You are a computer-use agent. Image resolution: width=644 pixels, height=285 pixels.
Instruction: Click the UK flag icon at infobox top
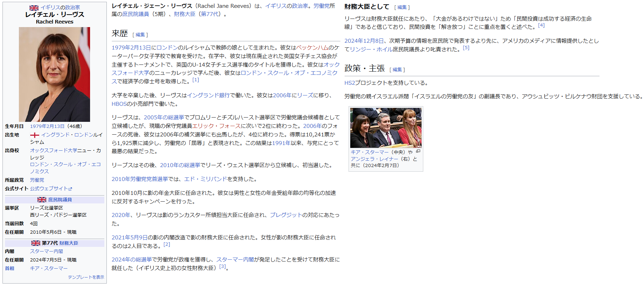point(34,7)
